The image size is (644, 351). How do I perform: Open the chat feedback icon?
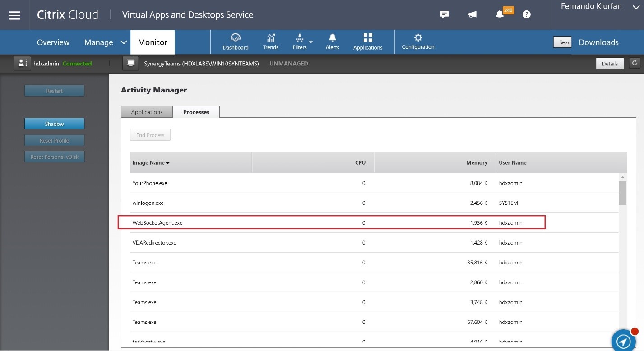pos(445,15)
